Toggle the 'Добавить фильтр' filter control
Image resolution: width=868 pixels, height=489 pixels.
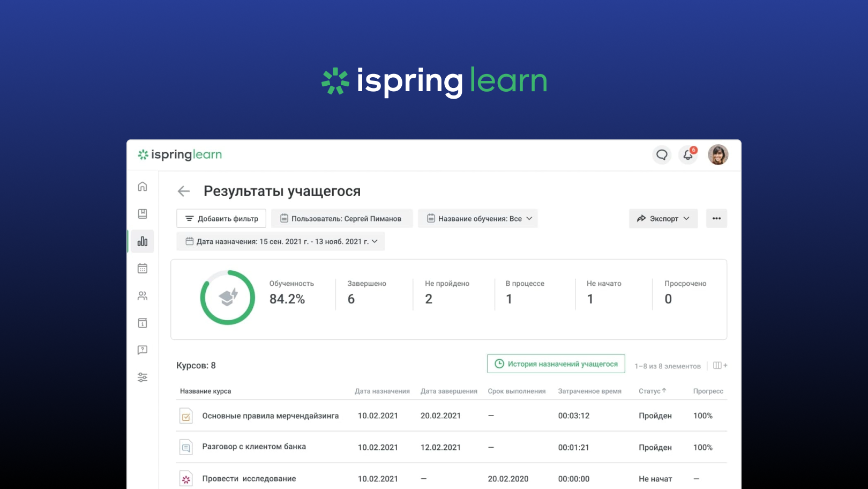point(221,218)
